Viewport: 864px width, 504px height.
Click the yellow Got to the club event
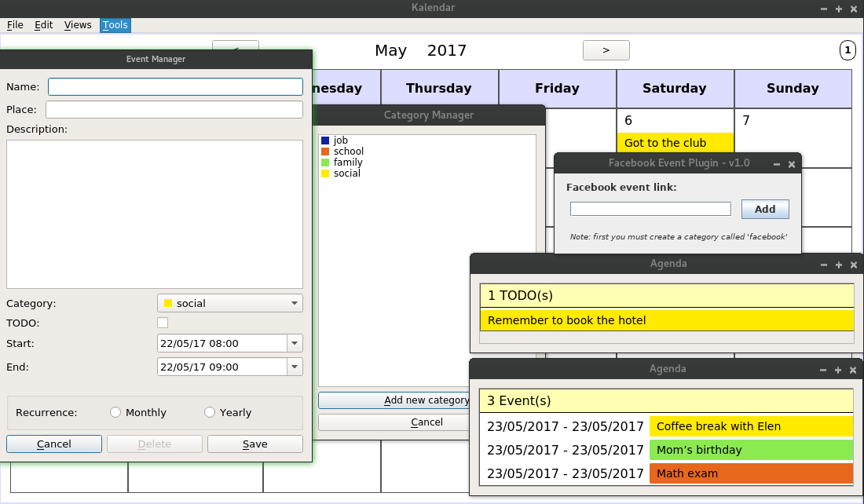tap(674, 142)
